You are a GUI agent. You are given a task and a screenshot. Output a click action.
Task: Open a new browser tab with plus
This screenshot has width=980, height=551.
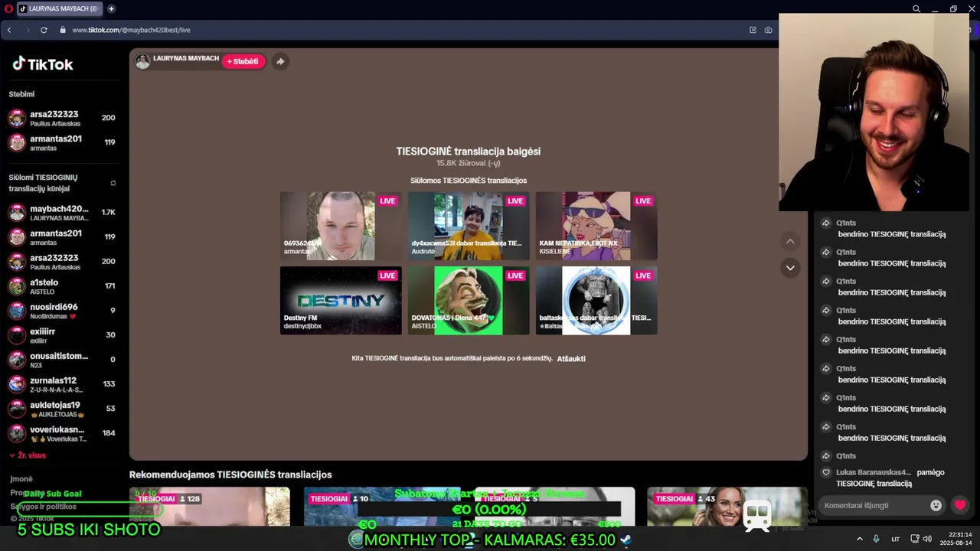click(x=111, y=8)
